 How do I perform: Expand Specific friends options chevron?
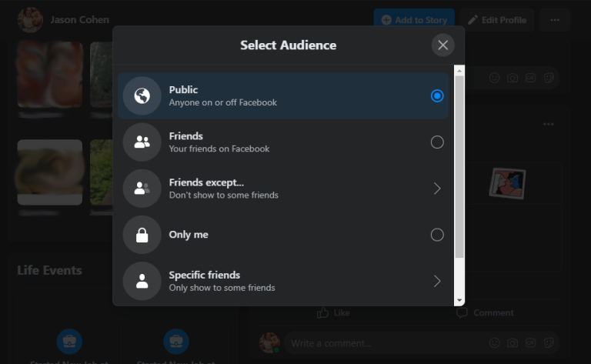[437, 281]
